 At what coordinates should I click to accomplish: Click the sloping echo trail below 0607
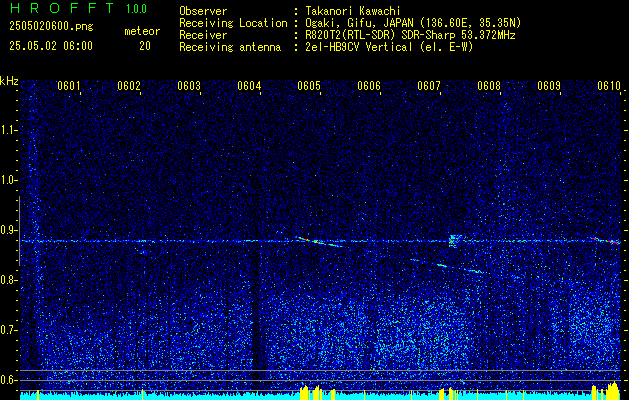(x=449, y=267)
